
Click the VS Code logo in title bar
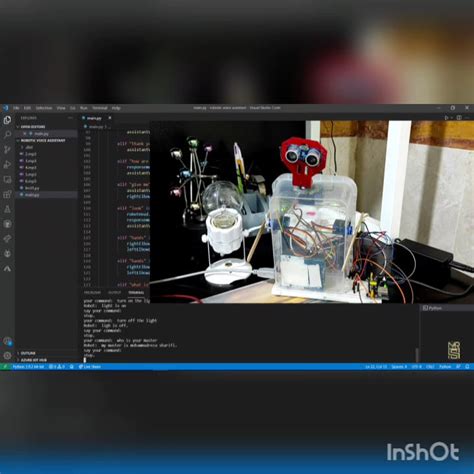coord(5,108)
